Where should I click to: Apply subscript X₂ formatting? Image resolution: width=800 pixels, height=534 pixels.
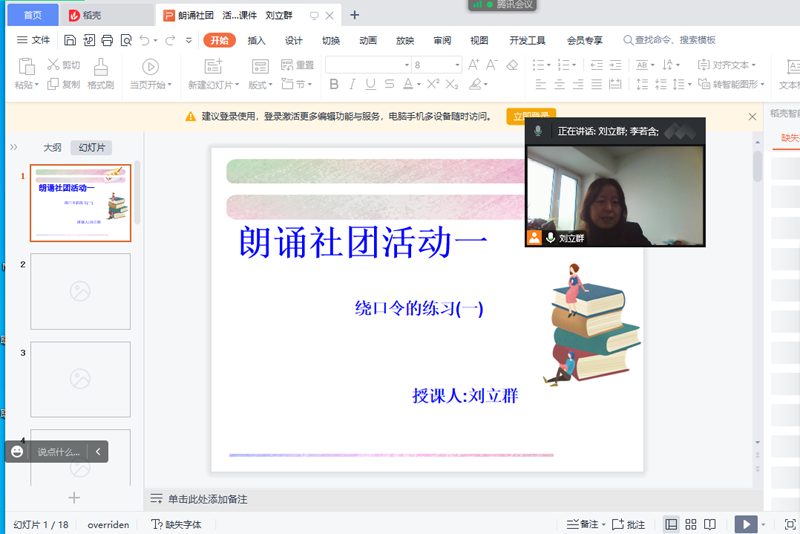point(452,84)
